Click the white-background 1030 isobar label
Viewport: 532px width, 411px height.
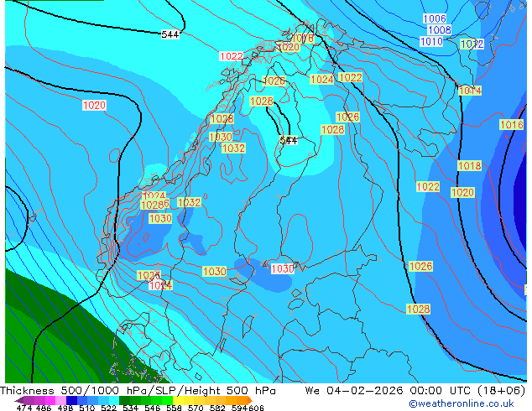[283, 268]
